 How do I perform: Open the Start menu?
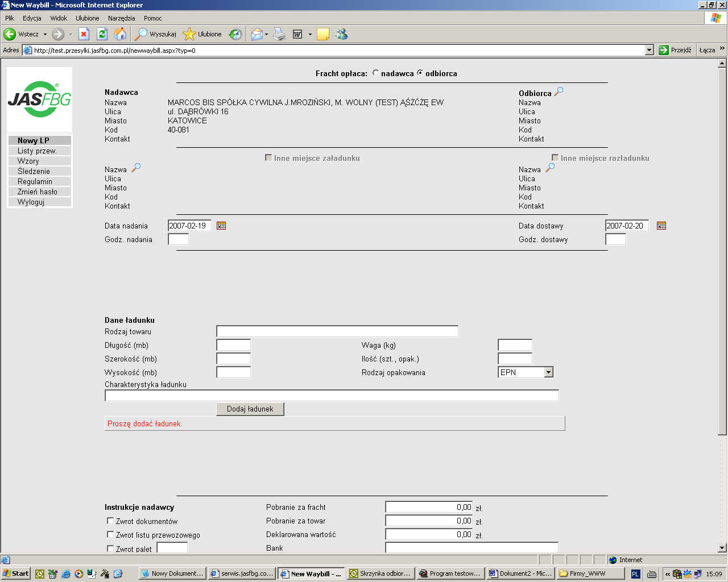tap(16, 573)
